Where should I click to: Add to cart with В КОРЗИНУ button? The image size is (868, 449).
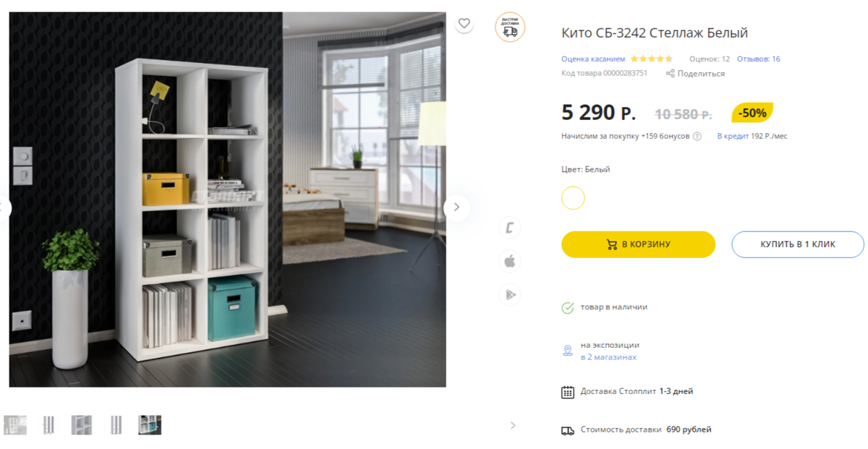point(639,244)
